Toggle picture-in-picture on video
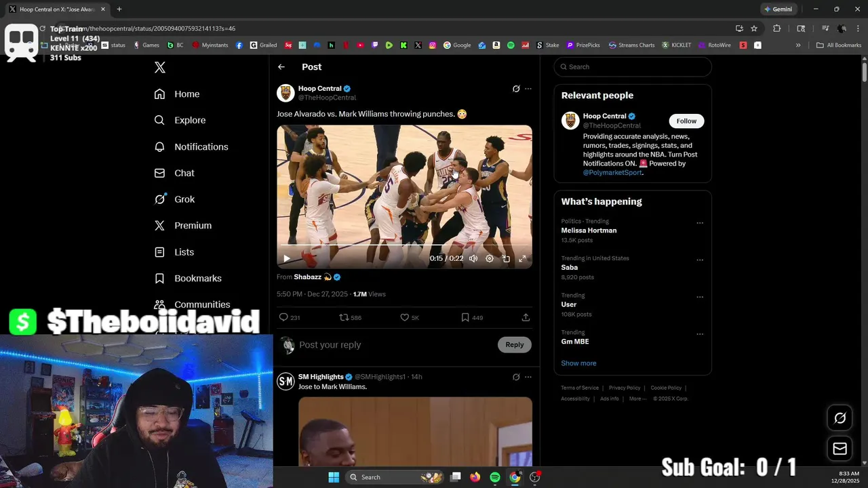868x488 pixels. (506, 258)
